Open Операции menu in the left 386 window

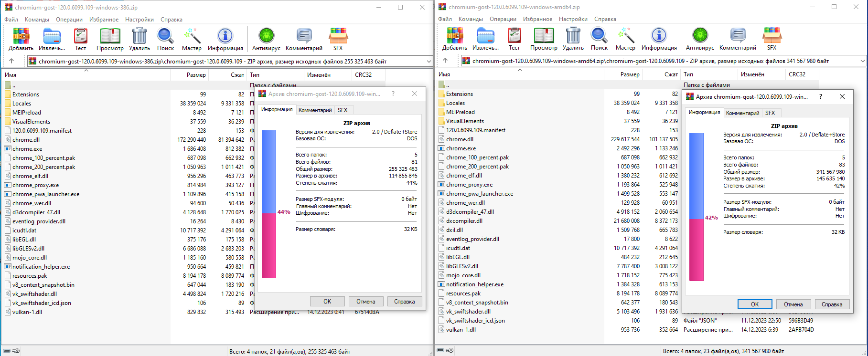click(x=69, y=20)
